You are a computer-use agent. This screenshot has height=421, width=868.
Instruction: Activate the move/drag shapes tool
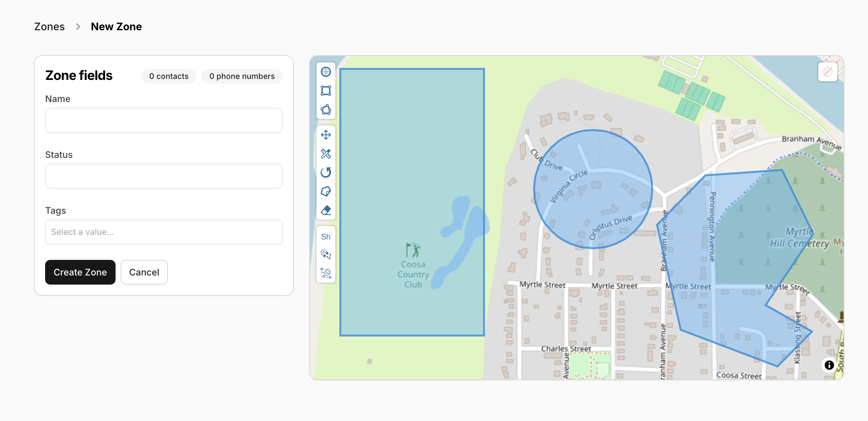(326, 135)
